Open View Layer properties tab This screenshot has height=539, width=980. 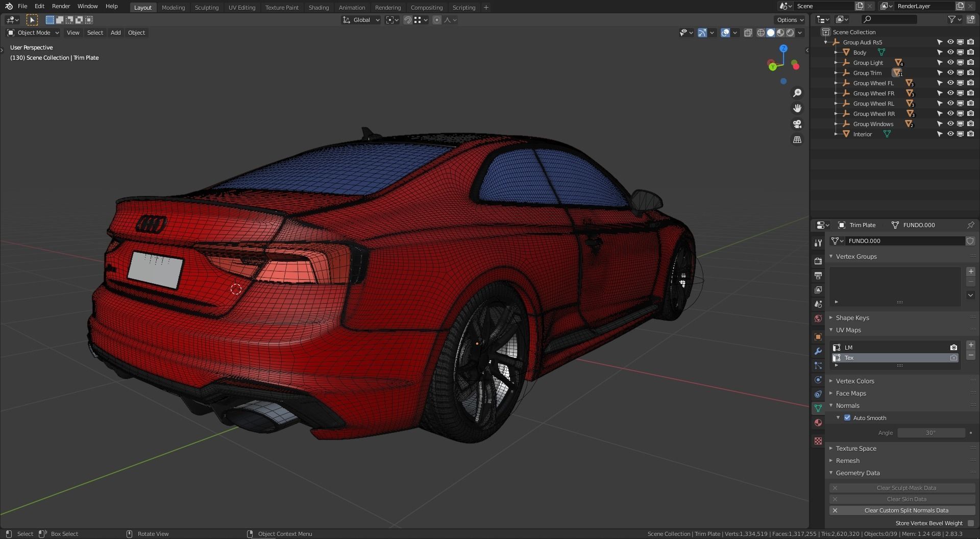pyautogui.click(x=818, y=290)
